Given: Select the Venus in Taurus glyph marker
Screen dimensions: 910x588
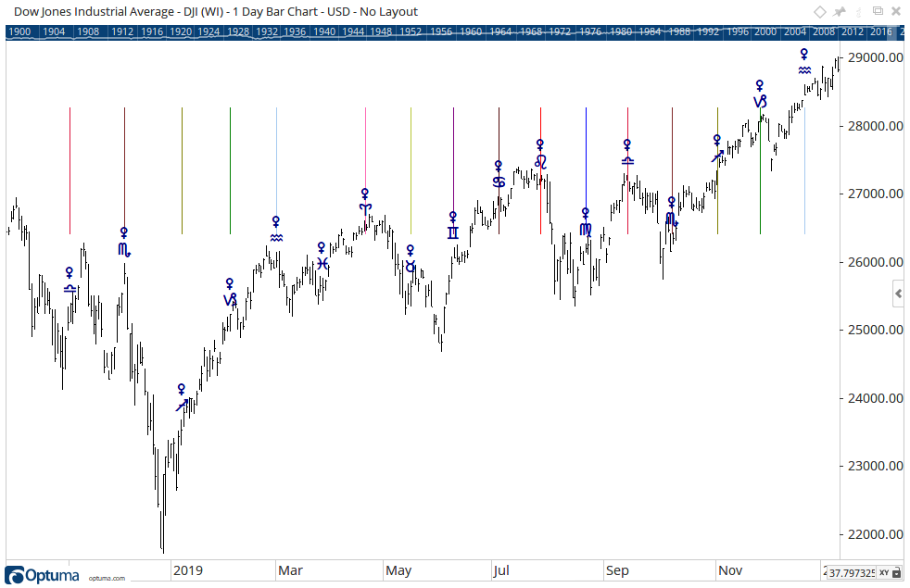Looking at the screenshot, I should click(x=411, y=258).
